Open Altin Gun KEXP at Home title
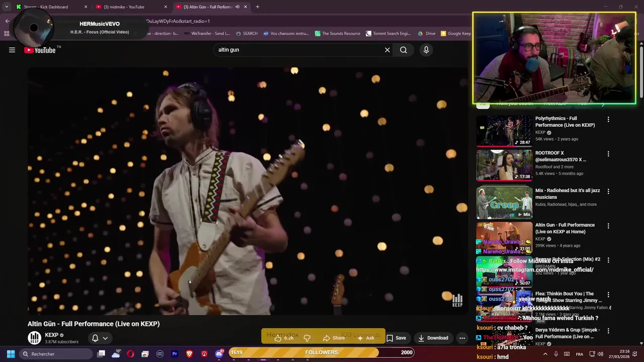The height and width of the screenshot is (362, 644). tap(565, 228)
